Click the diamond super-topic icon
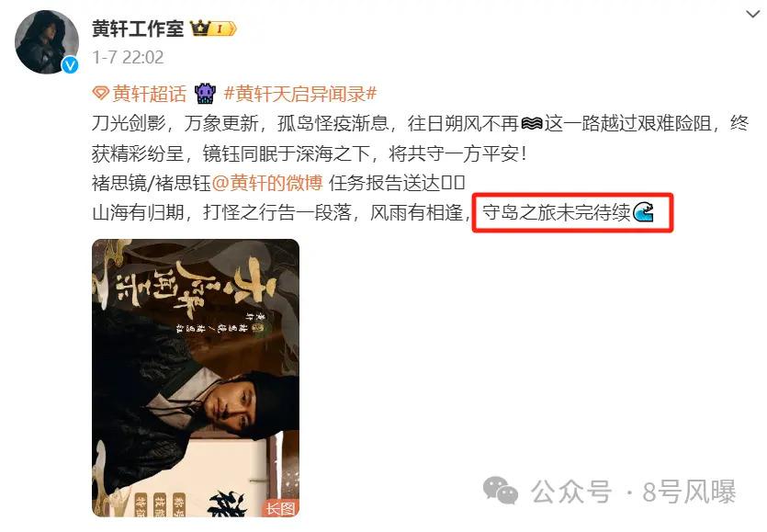 pos(101,93)
